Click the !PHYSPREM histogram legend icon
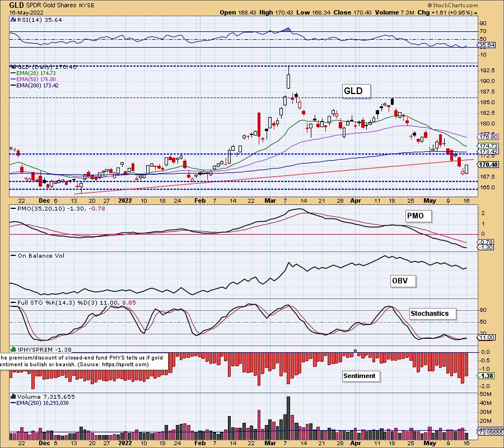This screenshot has width=504, height=448. 13,349
